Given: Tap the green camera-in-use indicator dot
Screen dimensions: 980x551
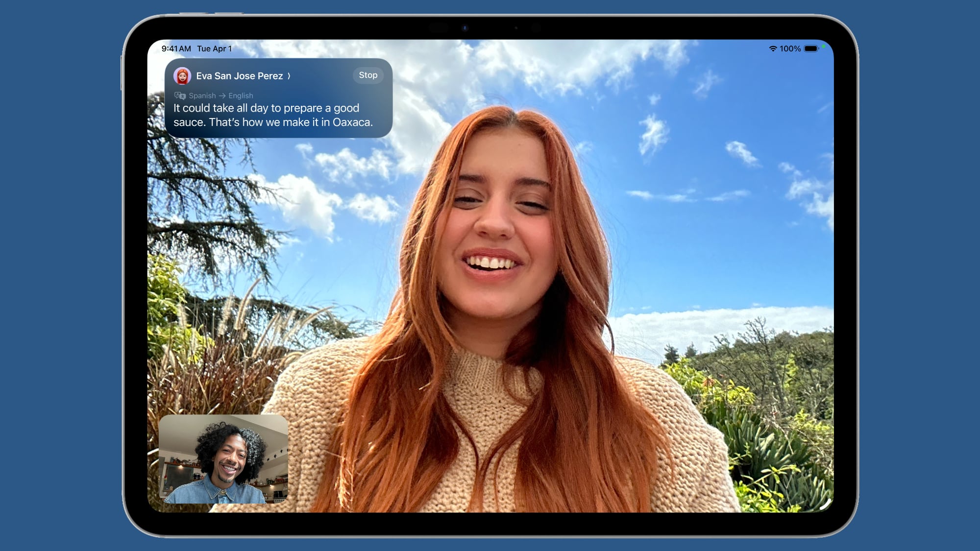Looking at the screenshot, I should coord(824,47).
